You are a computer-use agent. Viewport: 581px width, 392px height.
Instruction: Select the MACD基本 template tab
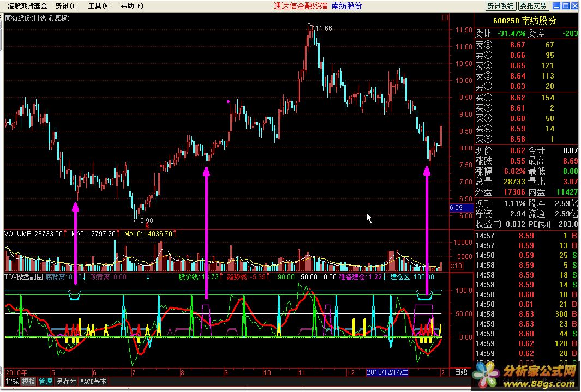[x=93, y=381]
